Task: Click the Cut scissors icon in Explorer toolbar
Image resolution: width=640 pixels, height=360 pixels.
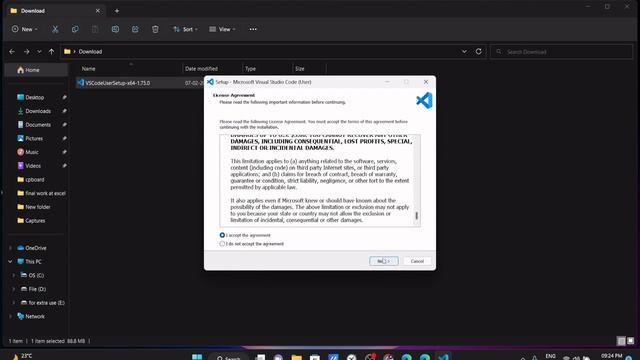Action: click(55, 29)
